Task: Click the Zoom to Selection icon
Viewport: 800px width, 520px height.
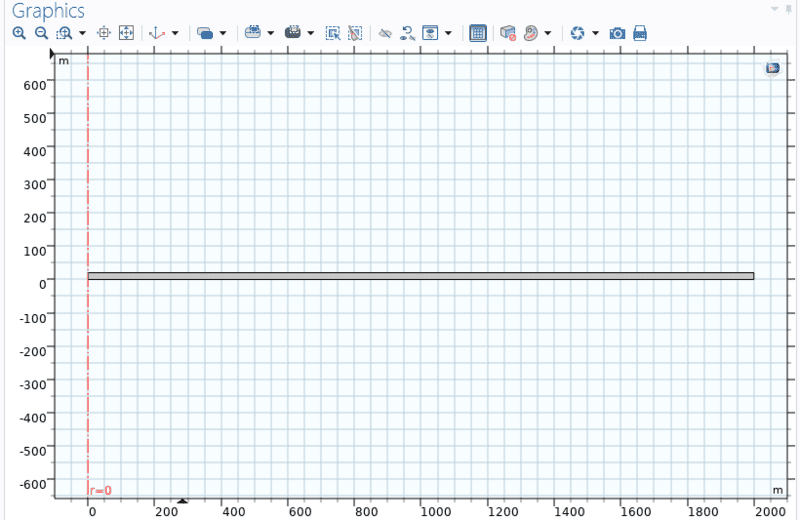Action: 104,33
